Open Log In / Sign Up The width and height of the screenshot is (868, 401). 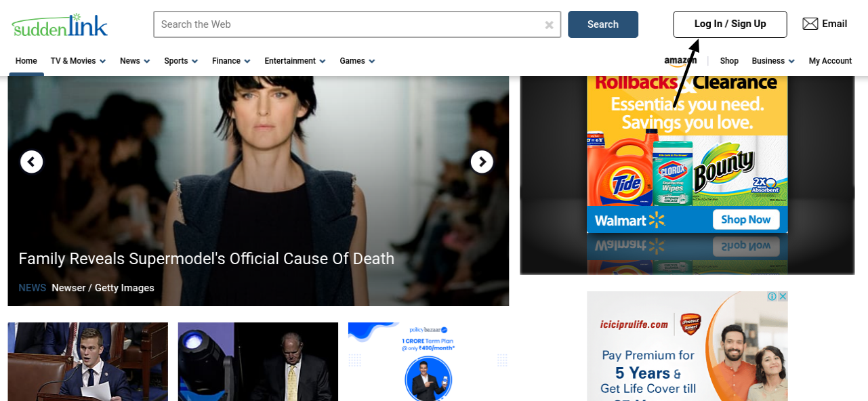click(x=730, y=24)
